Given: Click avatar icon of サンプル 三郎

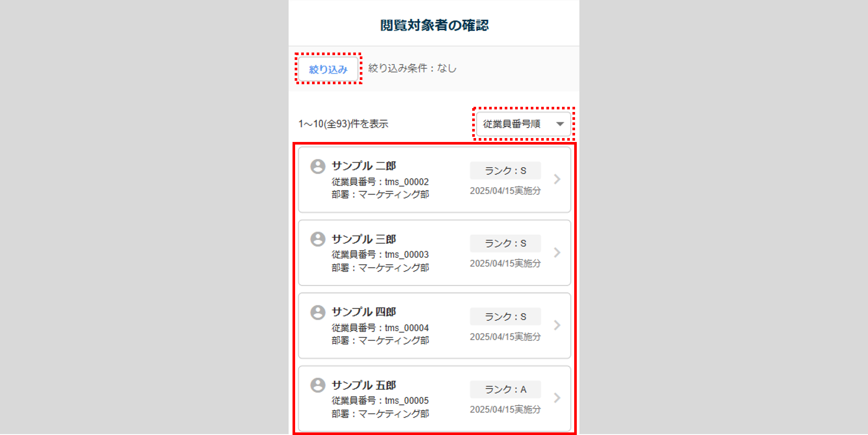Looking at the screenshot, I should coord(318,239).
